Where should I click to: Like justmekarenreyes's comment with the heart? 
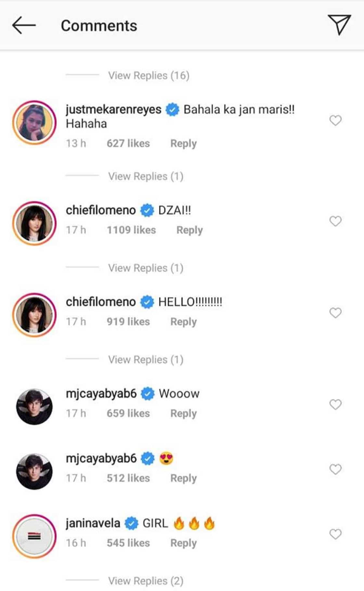[x=335, y=120]
